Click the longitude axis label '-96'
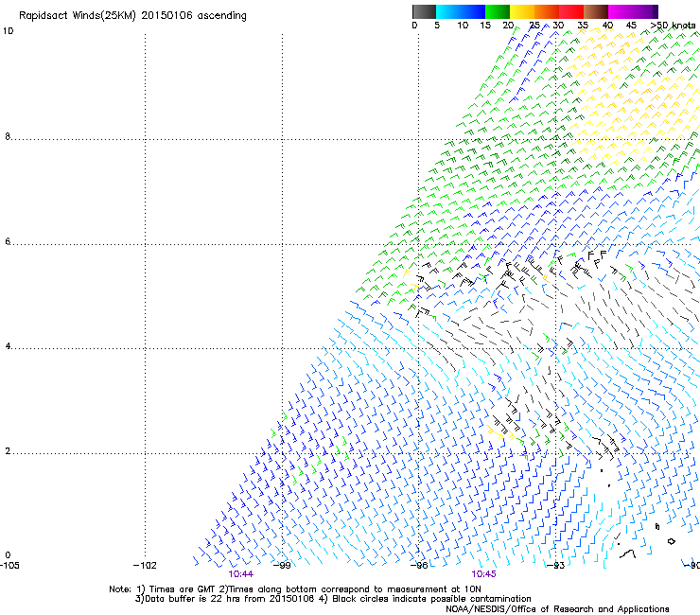Image resolution: width=700 pixels, height=615 pixels. [x=419, y=566]
